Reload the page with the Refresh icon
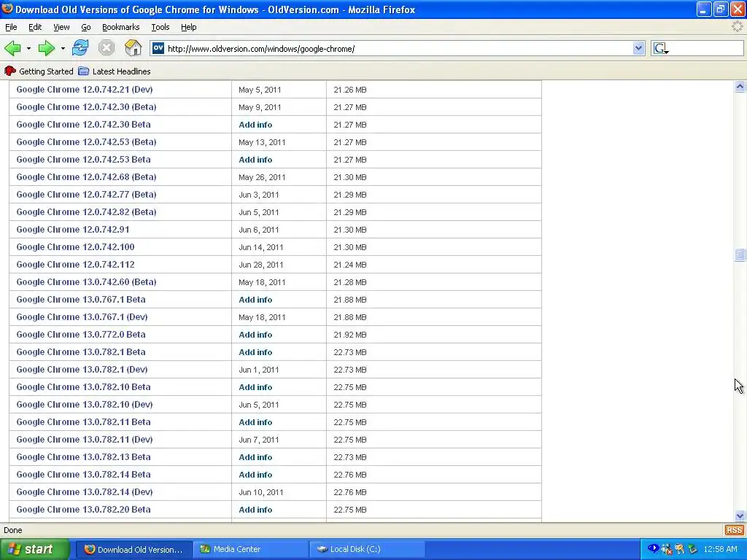 80,48
